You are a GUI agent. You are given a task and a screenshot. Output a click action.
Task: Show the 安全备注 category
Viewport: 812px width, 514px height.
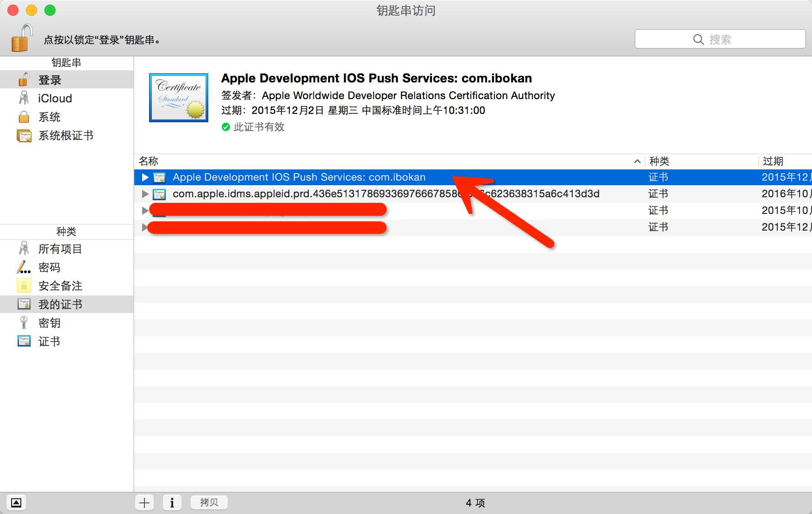(x=67, y=286)
